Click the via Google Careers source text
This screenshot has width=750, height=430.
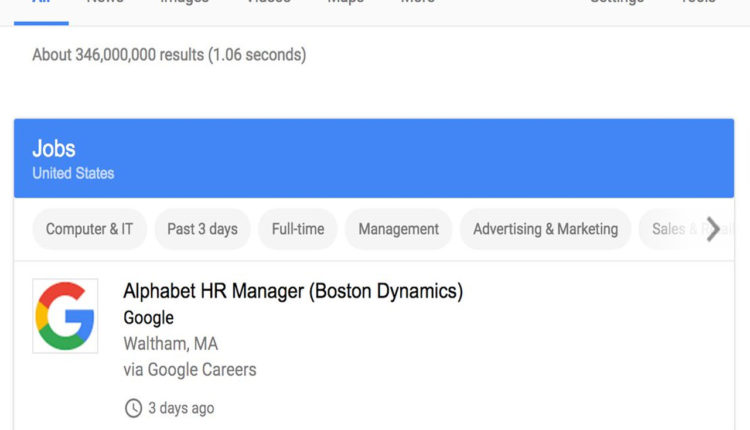pos(190,370)
